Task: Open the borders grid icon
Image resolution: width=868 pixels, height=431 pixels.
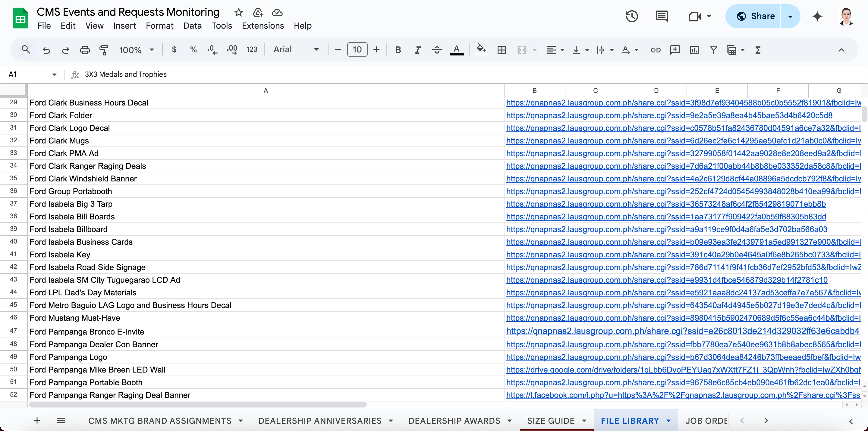Action: (502, 50)
